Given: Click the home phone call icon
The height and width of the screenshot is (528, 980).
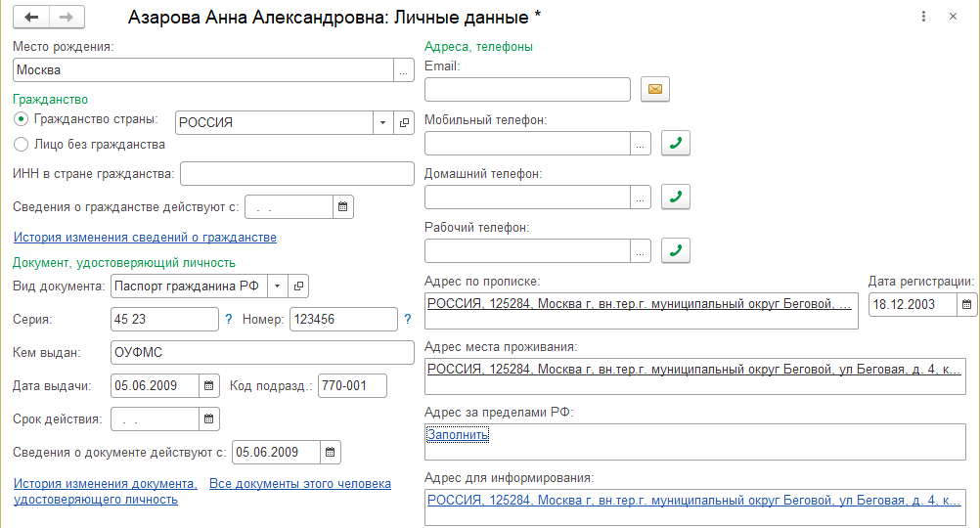Looking at the screenshot, I should (675, 198).
